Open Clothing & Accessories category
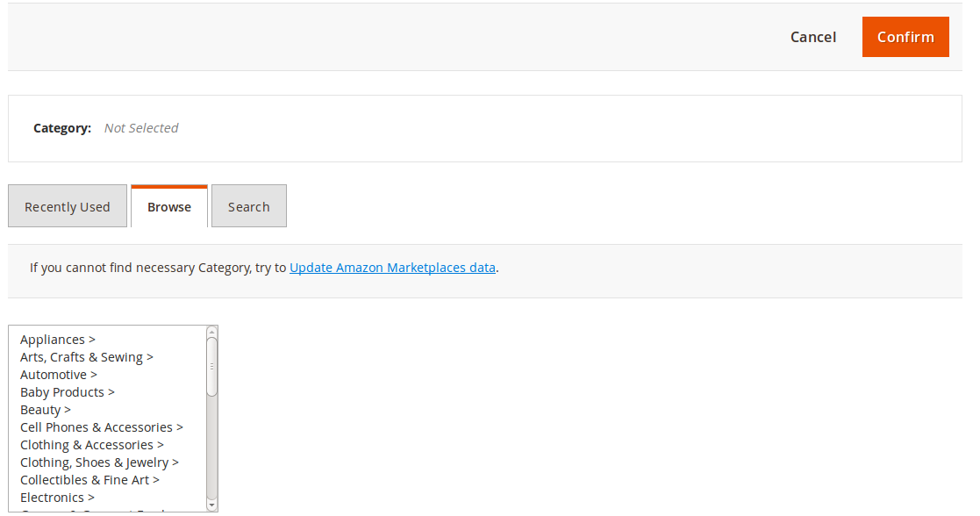This screenshot has width=980, height=516. point(92,445)
